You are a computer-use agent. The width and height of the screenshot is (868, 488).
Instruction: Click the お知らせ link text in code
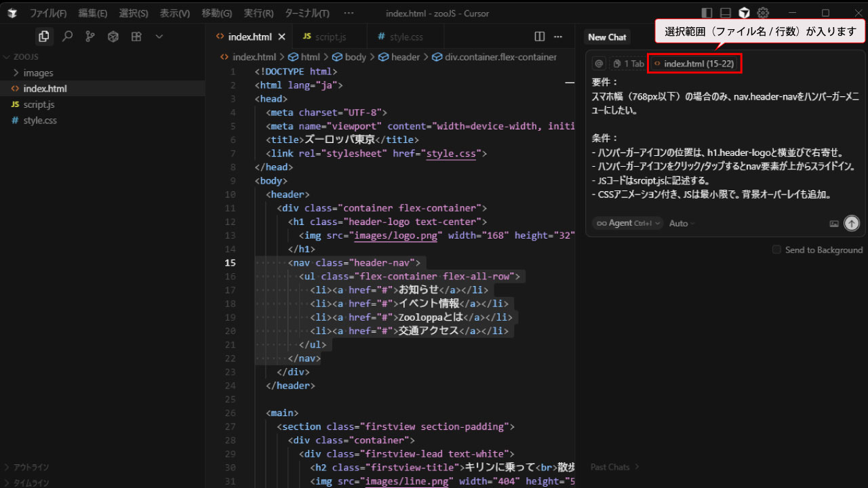coord(418,290)
